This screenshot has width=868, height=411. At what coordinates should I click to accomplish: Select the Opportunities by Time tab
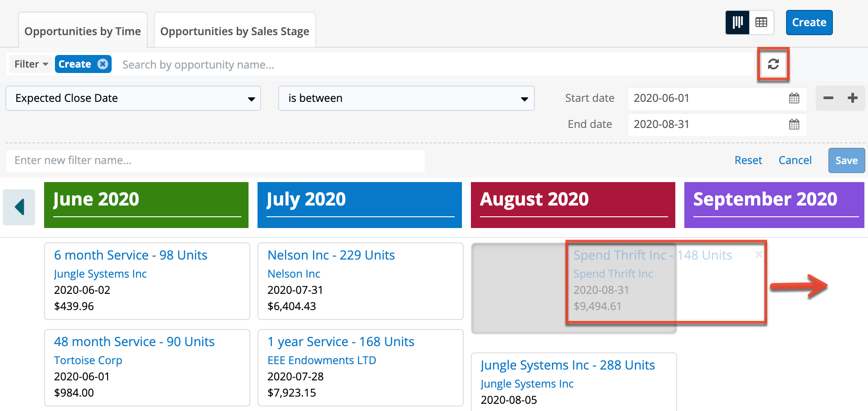click(x=83, y=31)
